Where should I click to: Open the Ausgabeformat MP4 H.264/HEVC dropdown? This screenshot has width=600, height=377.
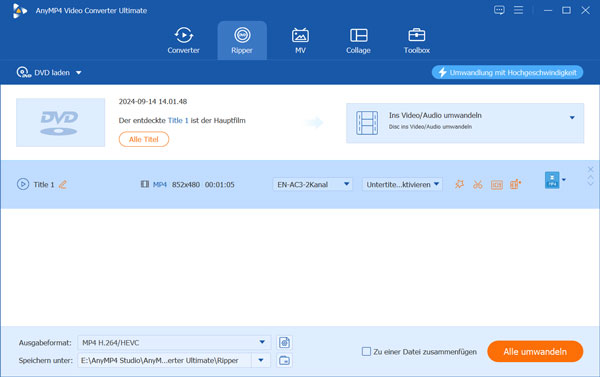[x=174, y=343]
